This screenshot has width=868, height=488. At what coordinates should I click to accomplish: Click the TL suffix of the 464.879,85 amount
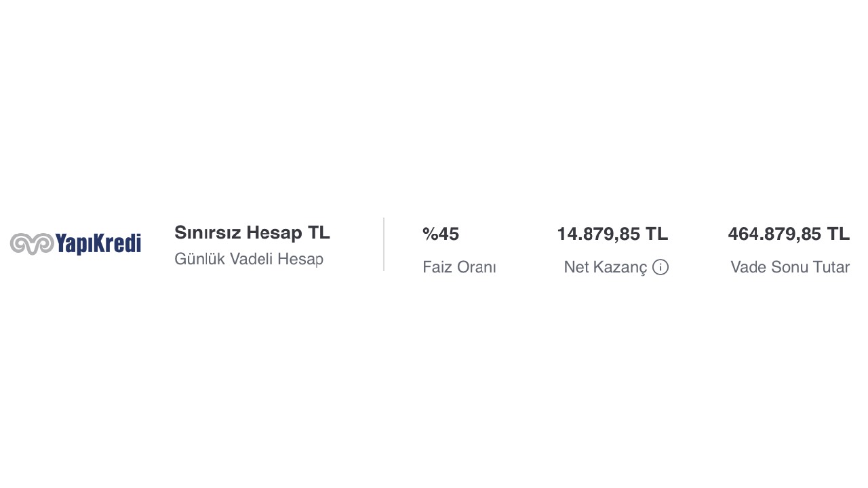(x=837, y=234)
